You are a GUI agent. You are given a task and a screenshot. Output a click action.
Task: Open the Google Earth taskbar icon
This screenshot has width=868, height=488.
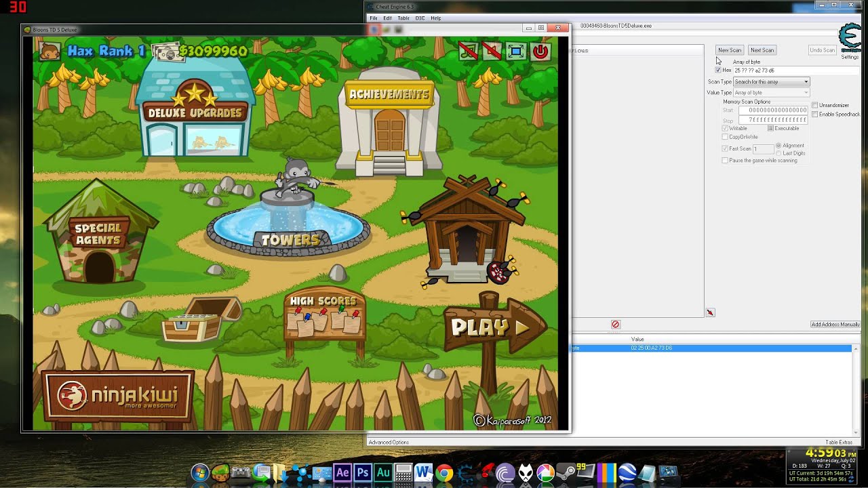627,472
